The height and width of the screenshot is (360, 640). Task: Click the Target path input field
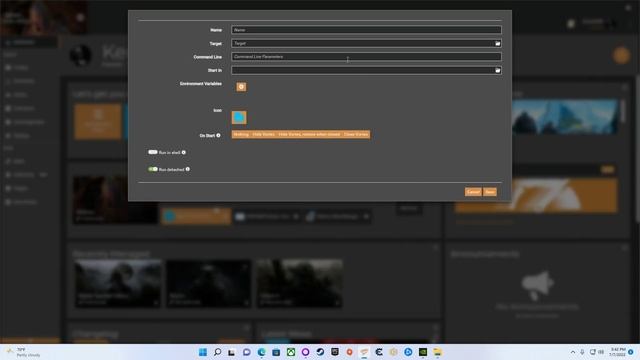click(362, 43)
